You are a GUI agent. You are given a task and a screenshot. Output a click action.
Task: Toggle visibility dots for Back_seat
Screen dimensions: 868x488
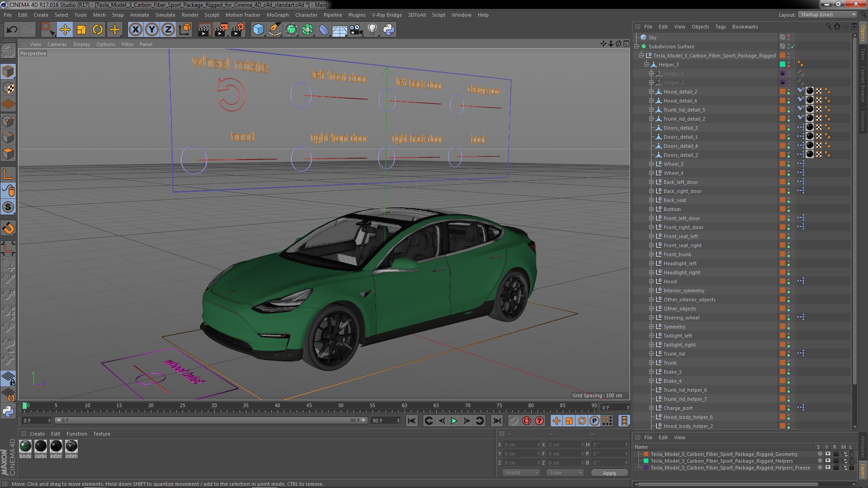(789, 200)
